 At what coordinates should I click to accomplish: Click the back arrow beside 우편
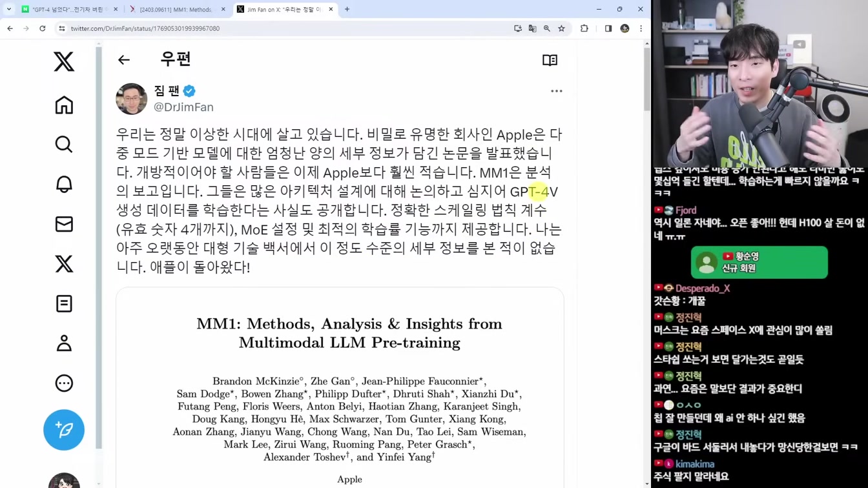click(124, 60)
